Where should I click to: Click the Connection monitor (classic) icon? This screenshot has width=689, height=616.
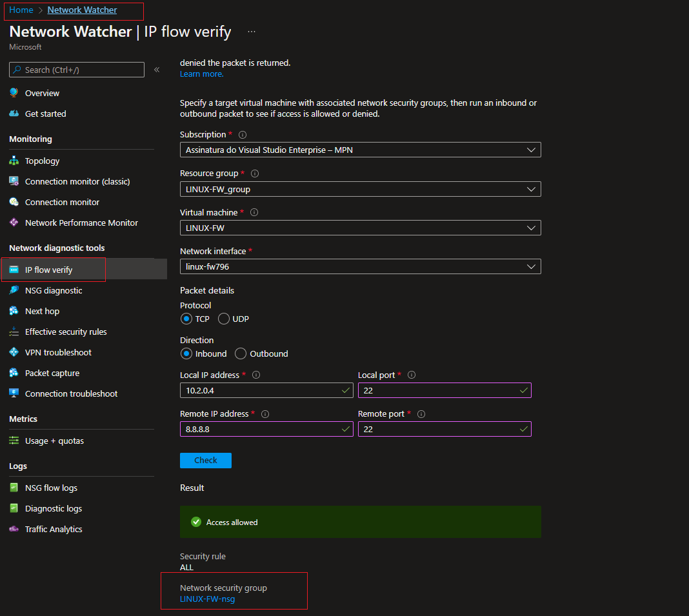click(14, 181)
